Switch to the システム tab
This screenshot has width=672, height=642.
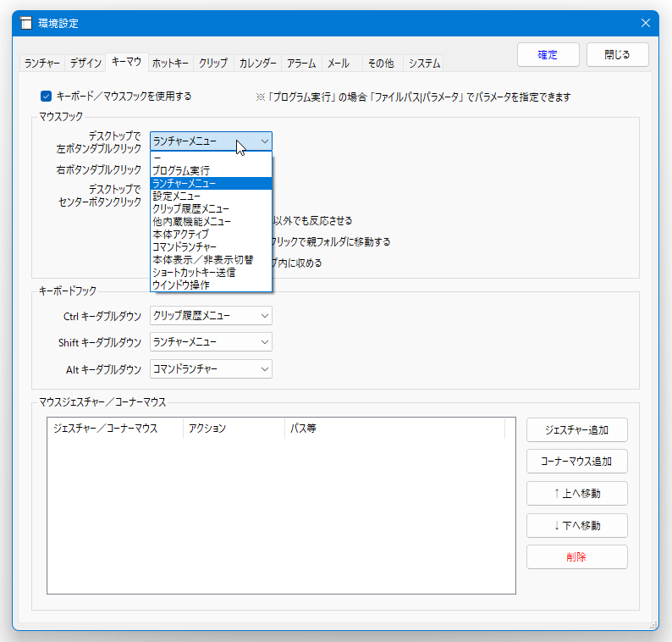point(424,64)
